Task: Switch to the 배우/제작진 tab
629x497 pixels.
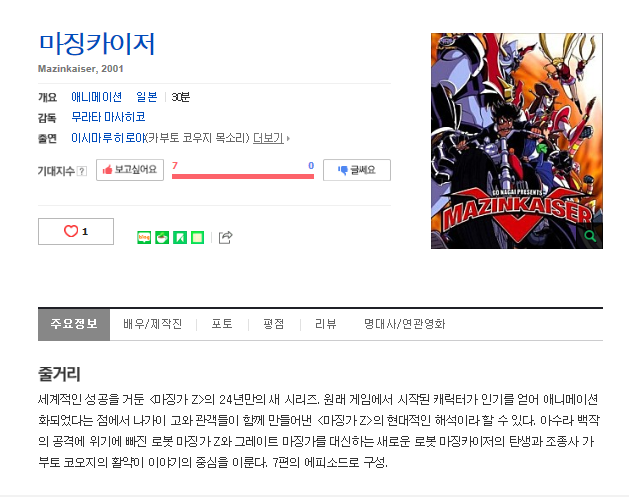Action: (x=153, y=324)
